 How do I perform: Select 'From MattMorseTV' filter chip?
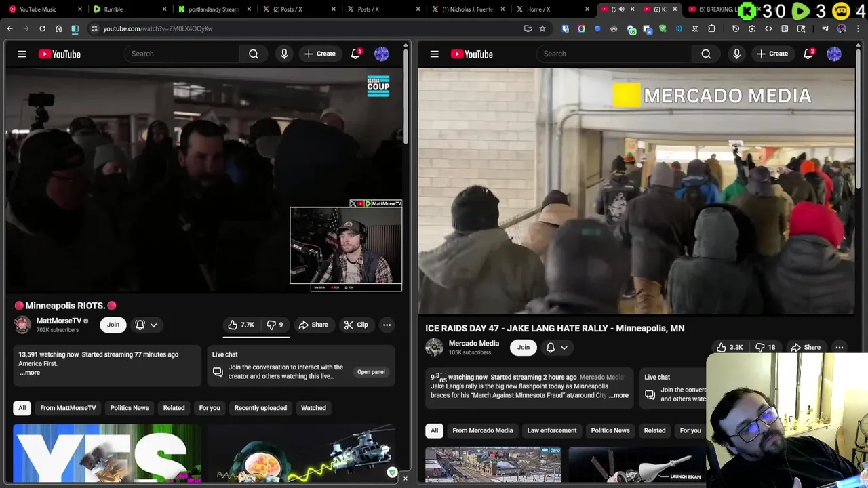click(68, 408)
